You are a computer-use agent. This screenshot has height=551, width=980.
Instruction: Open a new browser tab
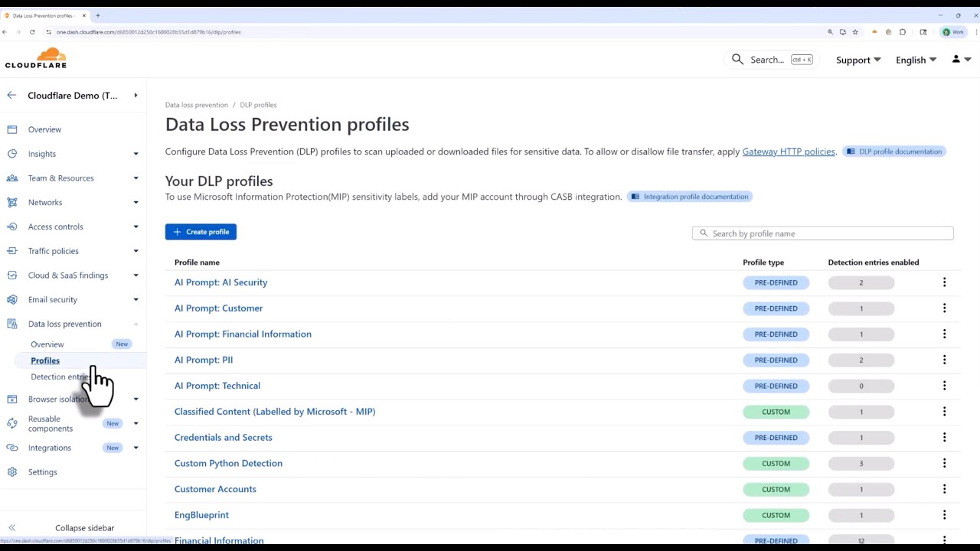pos(97,15)
